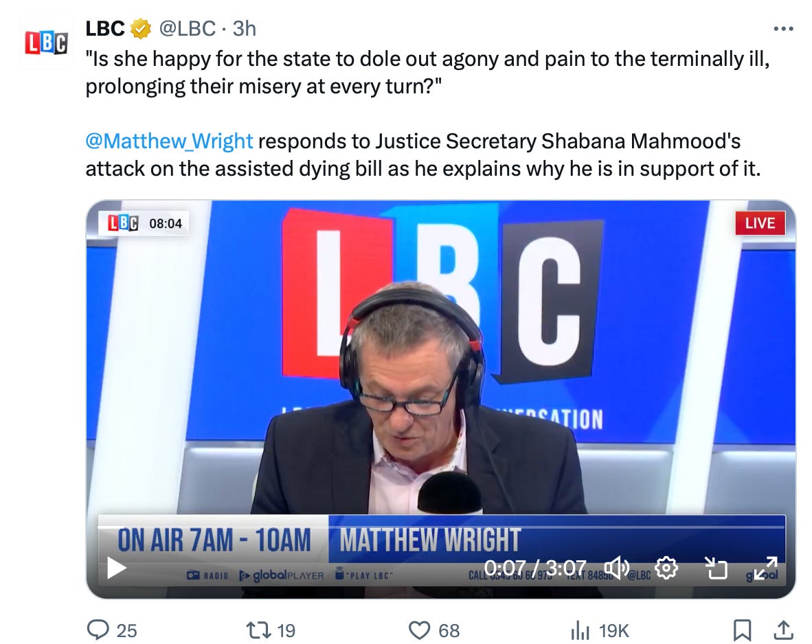View the tweet's 19K analytics
812x644 pixels.
coord(600,630)
